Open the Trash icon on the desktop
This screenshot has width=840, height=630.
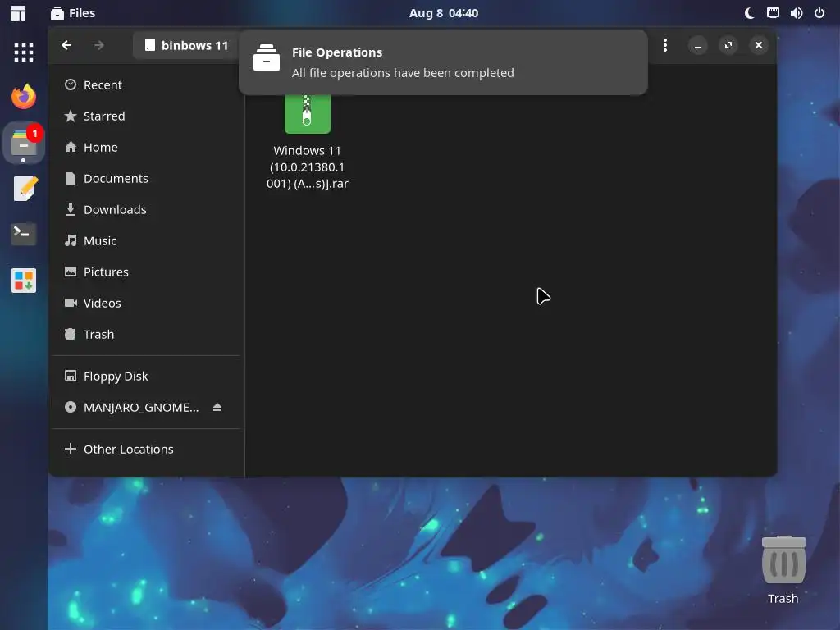[783, 570]
